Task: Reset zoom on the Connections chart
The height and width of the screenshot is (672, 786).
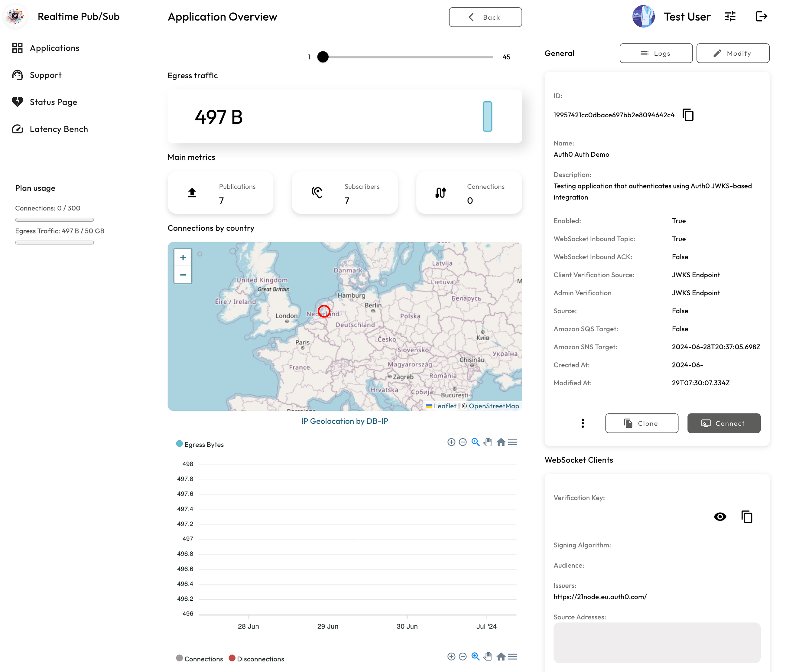Action: pos(501,657)
